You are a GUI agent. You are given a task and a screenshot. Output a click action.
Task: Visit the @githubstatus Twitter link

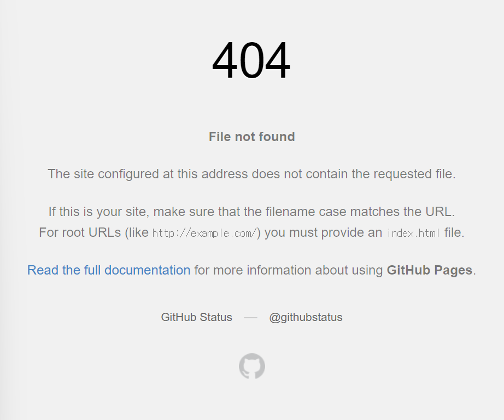[x=306, y=317]
